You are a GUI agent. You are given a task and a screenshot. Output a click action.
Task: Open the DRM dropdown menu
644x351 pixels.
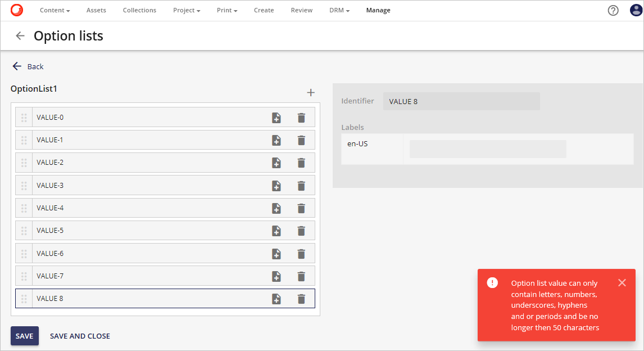click(339, 10)
